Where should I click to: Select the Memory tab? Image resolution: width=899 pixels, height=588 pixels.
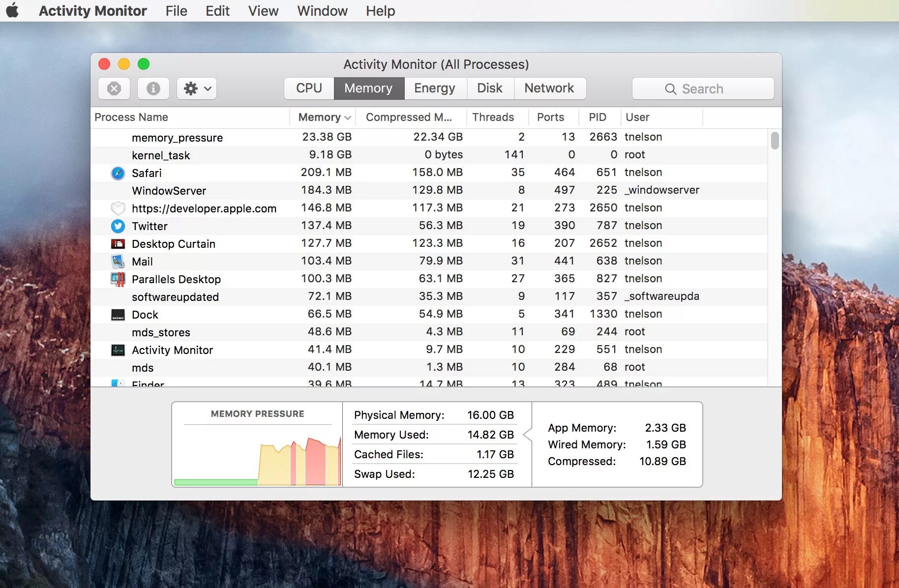[368, 88]
